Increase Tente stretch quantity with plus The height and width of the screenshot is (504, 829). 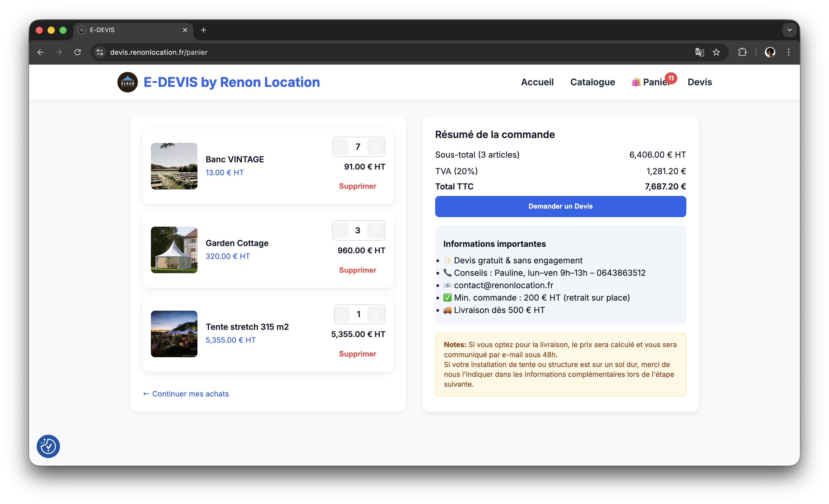click(x=376, y=314)
